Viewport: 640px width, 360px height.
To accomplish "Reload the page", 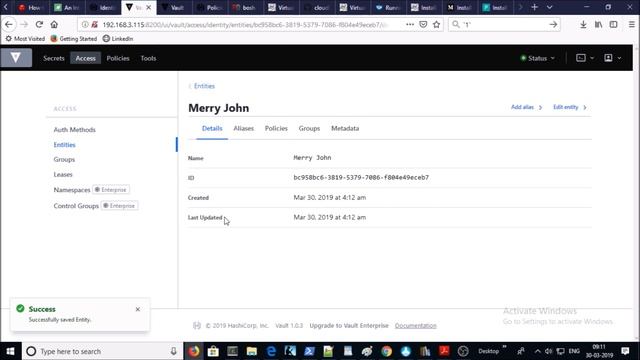I will [x=39, y=24].
